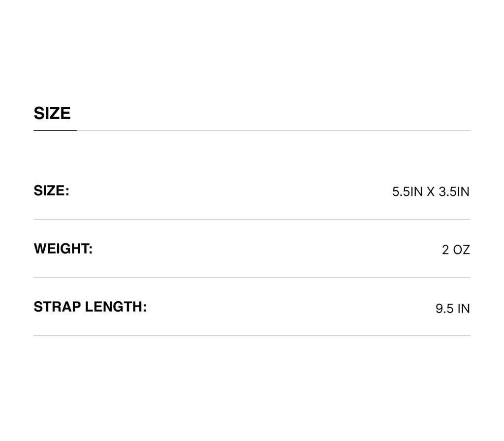Click the black underline beneath SIZE tab
The width and height of the screenshot is (504, 441).
point(55,130)
